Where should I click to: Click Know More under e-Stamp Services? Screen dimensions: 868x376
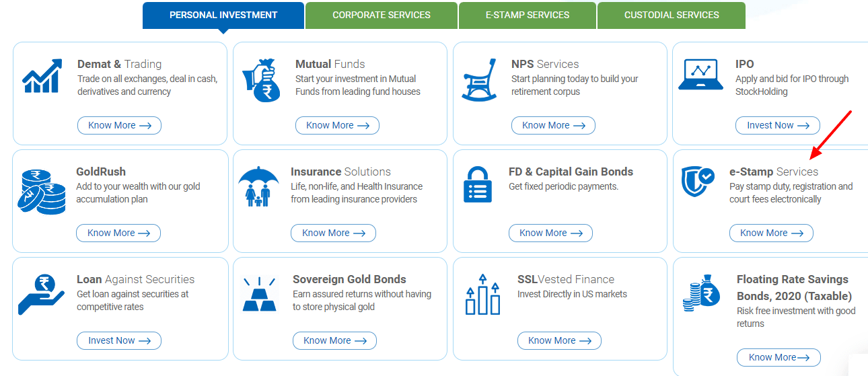[x=771, y=233]
